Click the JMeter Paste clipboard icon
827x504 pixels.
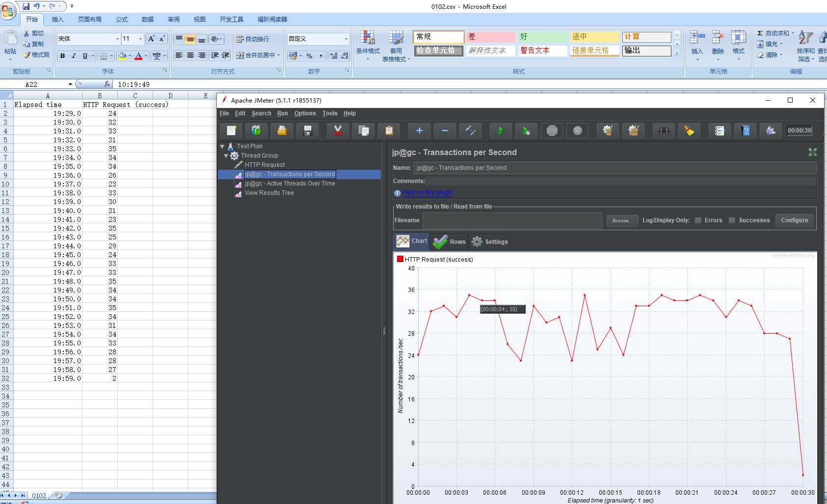[x=389, y=131]
